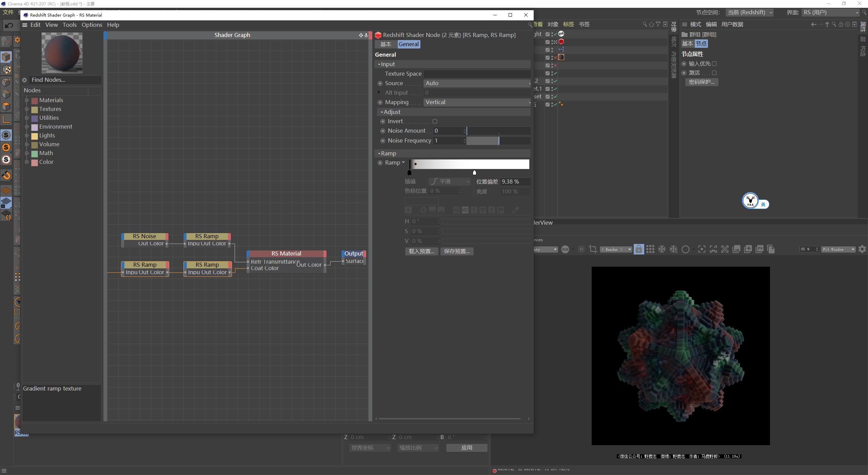Select the cube model mode tool
Screen dimensions: 868x475
[x=7, y=57]
